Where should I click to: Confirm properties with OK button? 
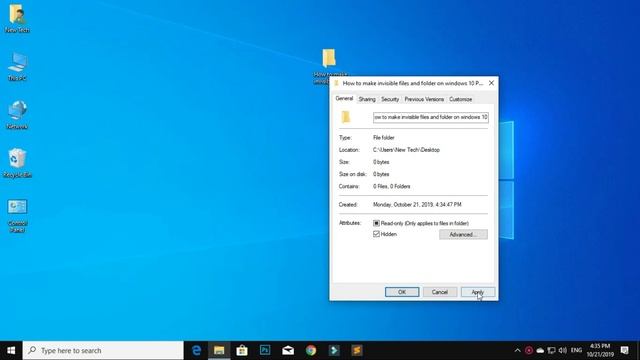[402, 292]
